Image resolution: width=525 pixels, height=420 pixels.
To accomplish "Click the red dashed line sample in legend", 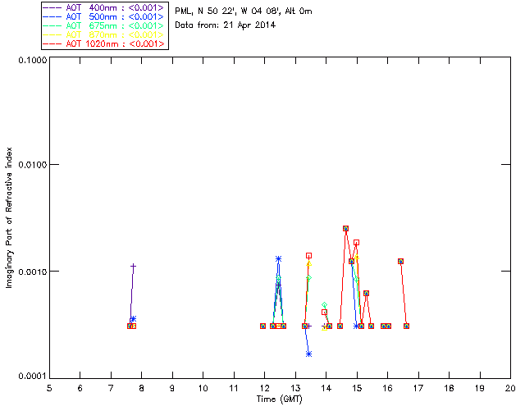I will [52, 43].
